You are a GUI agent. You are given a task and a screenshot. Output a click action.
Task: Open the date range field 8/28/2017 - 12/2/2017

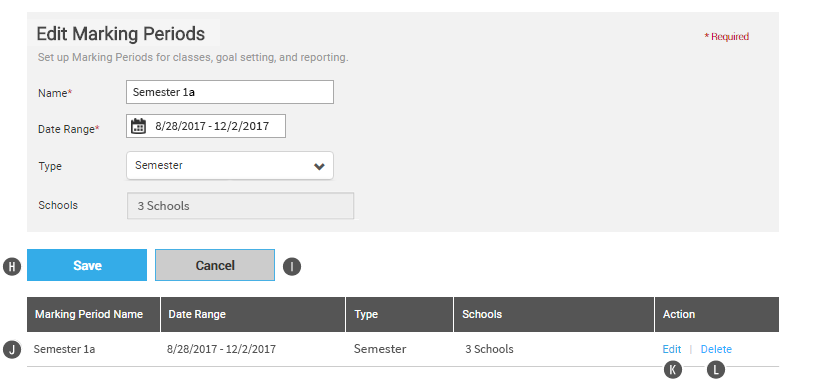206,126
